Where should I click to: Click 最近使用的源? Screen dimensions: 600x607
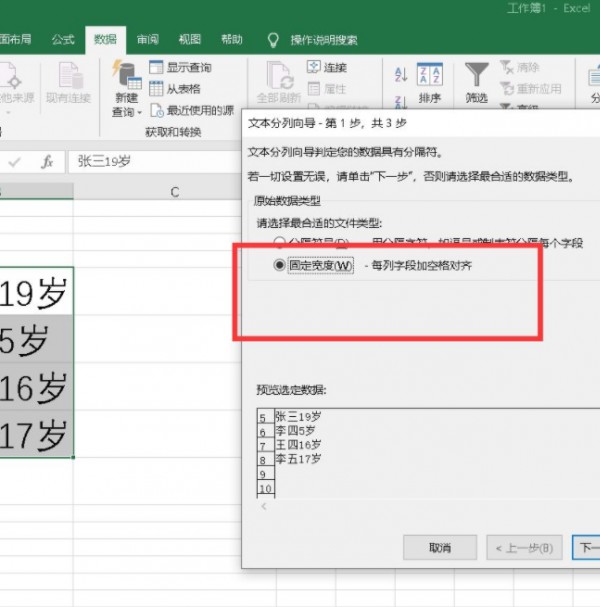tap(192, 111)
